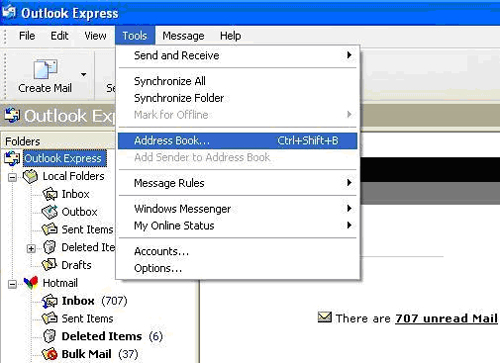Open Options... from the Tools menu
The width and height of the screenshot is (500, 363).
pyautogui.click(x=238, y=268)
